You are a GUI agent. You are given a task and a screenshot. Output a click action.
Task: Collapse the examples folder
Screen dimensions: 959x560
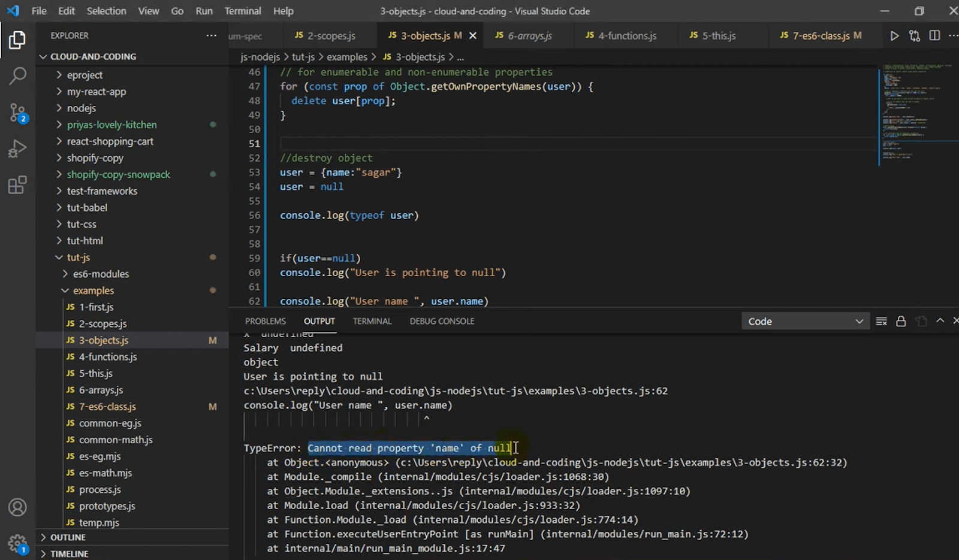[x=93, y=290]
